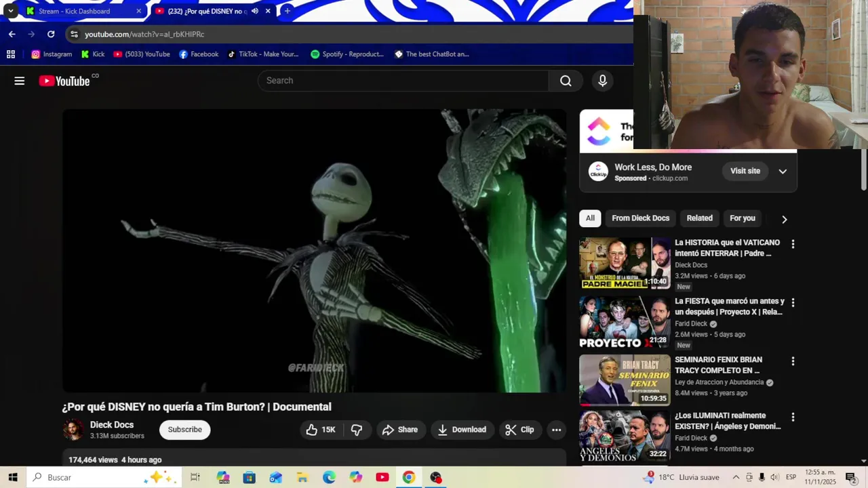View site information icon in address bar

click(74, 34)
